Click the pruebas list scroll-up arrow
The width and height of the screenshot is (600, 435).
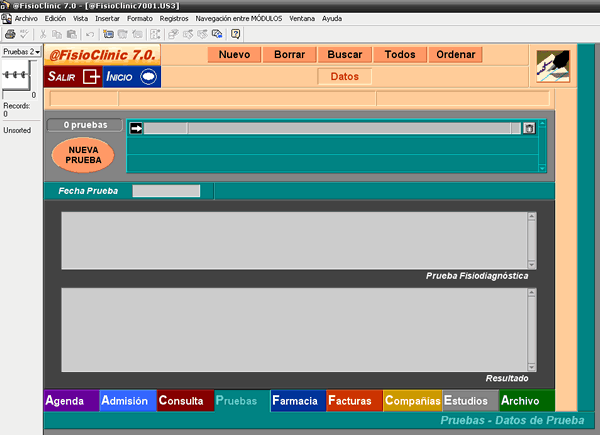click(542, 124)
